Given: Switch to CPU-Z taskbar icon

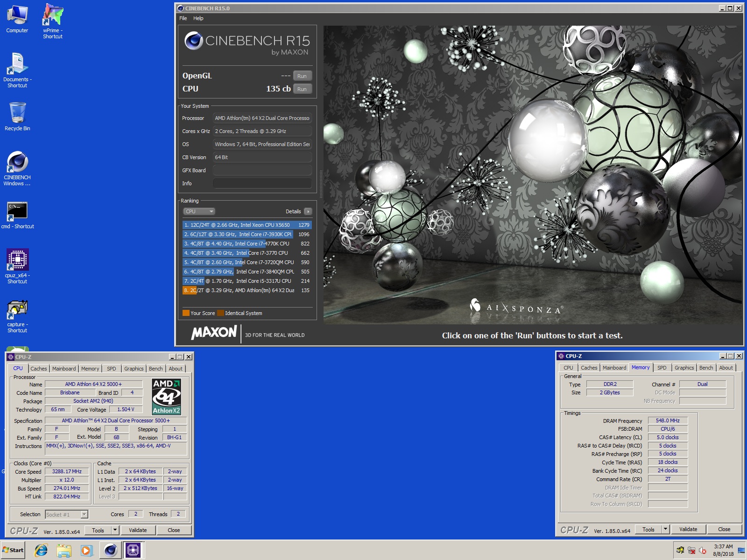Looking at the screenshot, I should click(133, 551).
